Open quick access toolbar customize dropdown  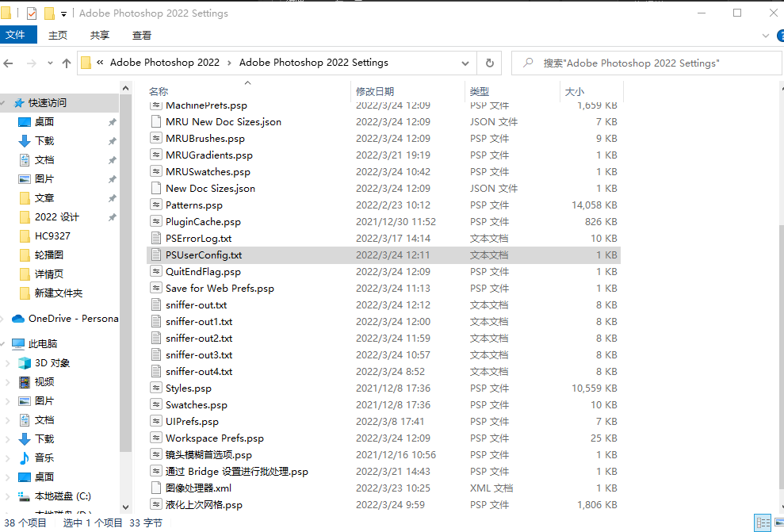pos(63,13)
